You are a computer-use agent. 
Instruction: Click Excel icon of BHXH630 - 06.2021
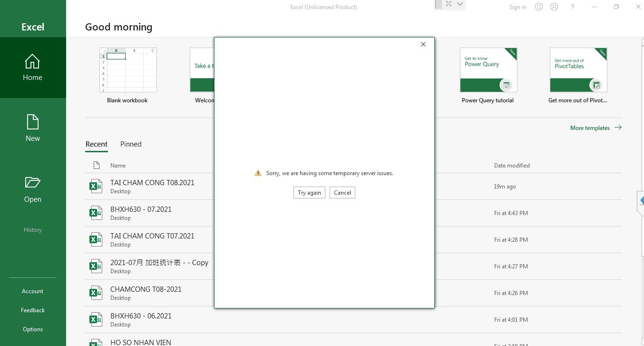[x=96, y=319]
